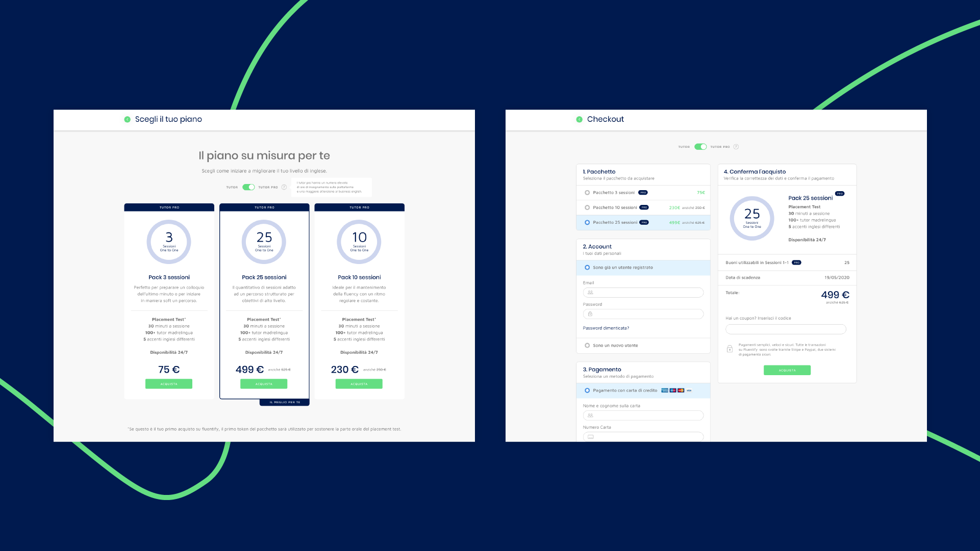Click help question icon on plan page
Image resolution: width=980 pixels, height=551 pixels.
[284, 187]
